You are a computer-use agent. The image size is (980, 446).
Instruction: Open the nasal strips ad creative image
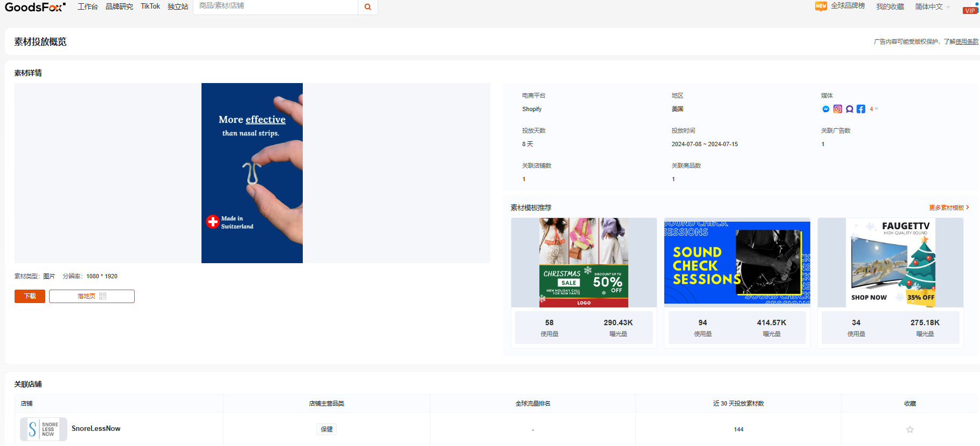(252, 173)
